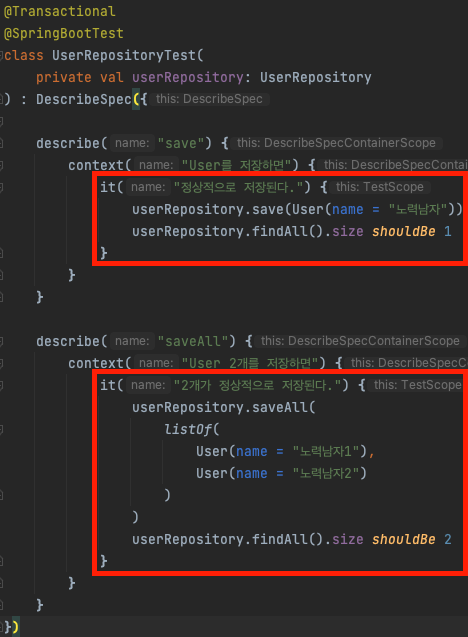The height and width of the screenshot is (637, 468).
Task: Click shouldBe before the number 1
Action: click(404, 231)
